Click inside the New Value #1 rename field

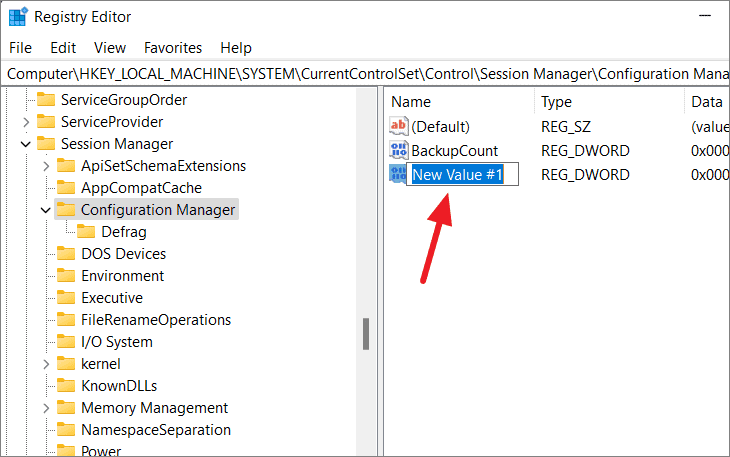[462, 175]
